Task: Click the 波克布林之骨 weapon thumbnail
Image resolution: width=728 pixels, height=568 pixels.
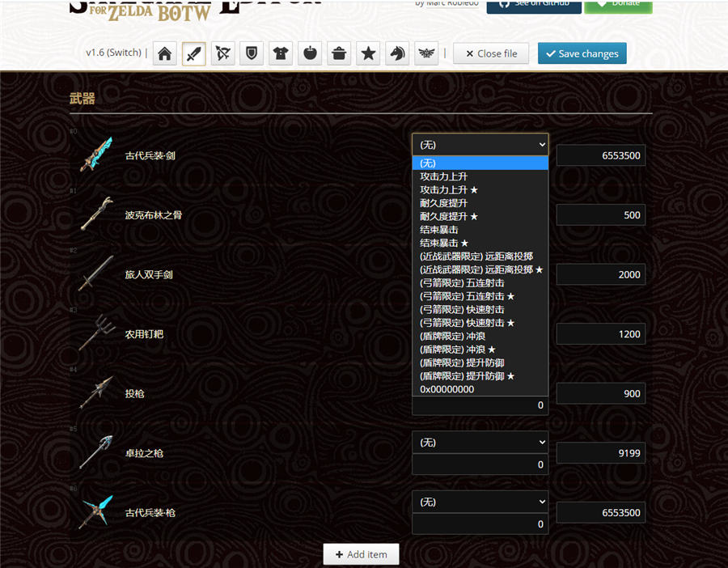Action: [x=96, y=214]
